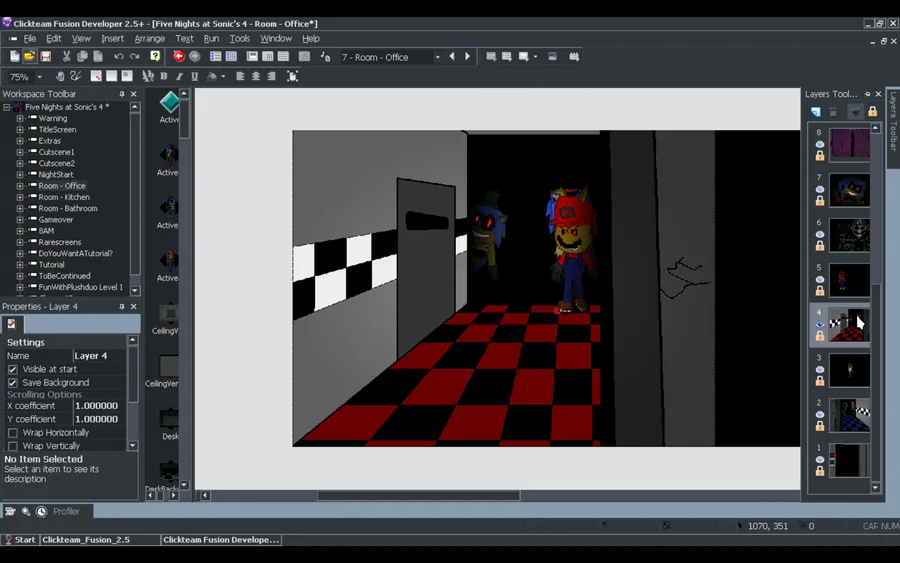The image size is (900, 563).
Task: Paste from clipboard
Action: click(98, 56)
